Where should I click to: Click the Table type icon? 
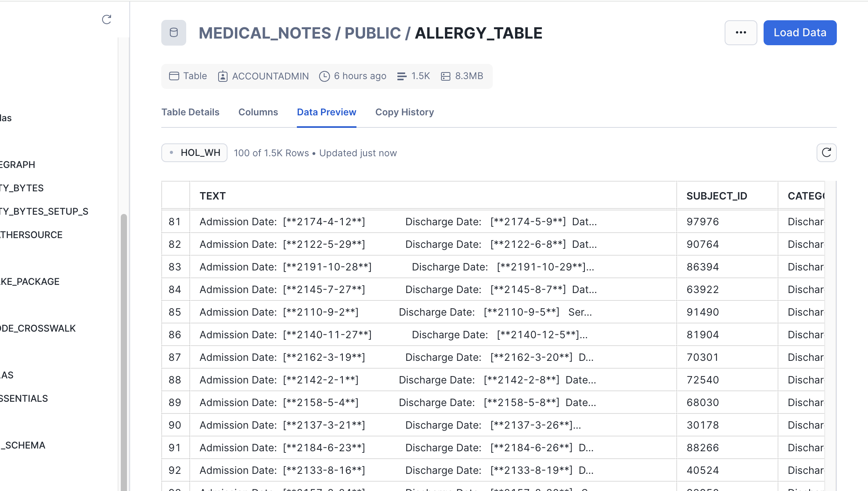[x=174, y=76]
